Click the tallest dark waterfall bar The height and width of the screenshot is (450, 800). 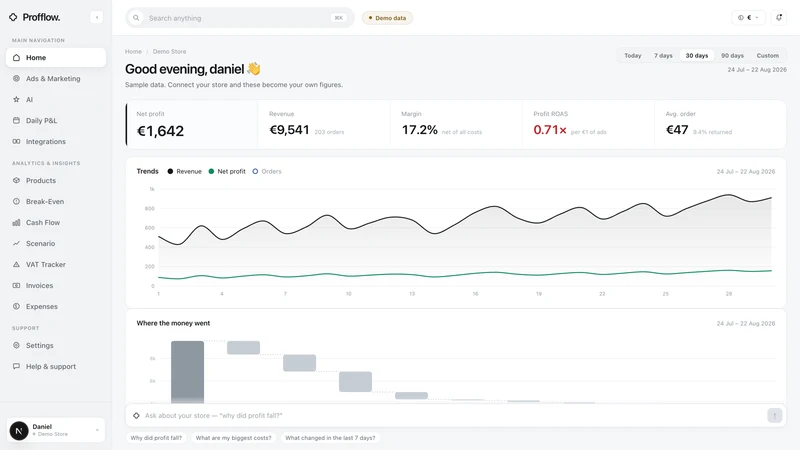pyautogui.click(x=187, y=372)
